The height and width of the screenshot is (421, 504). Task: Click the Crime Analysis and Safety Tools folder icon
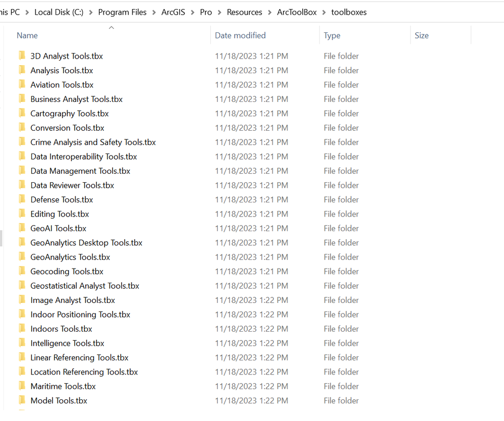[x=22, y=142]
